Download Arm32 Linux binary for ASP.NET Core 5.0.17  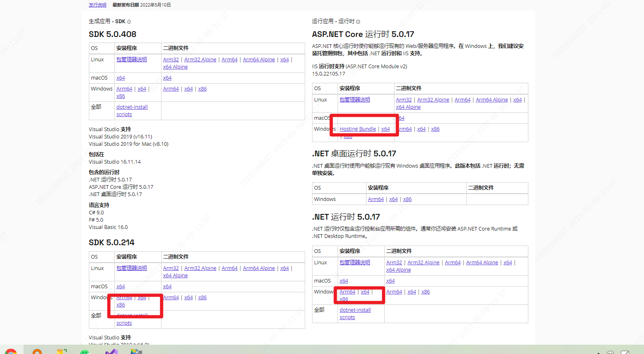[x=404, y=99]
